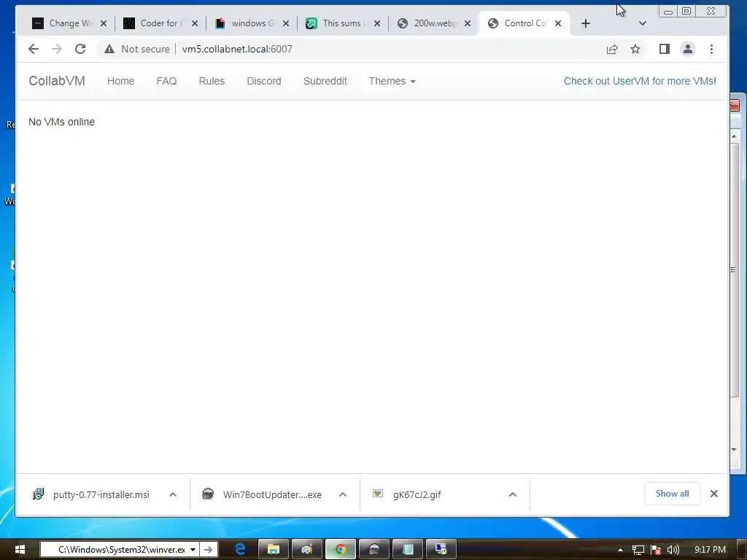This screenshot has width=747, height=560.
Task: Open a new tab
Action: pyautogui.click(x=586, y=23)
